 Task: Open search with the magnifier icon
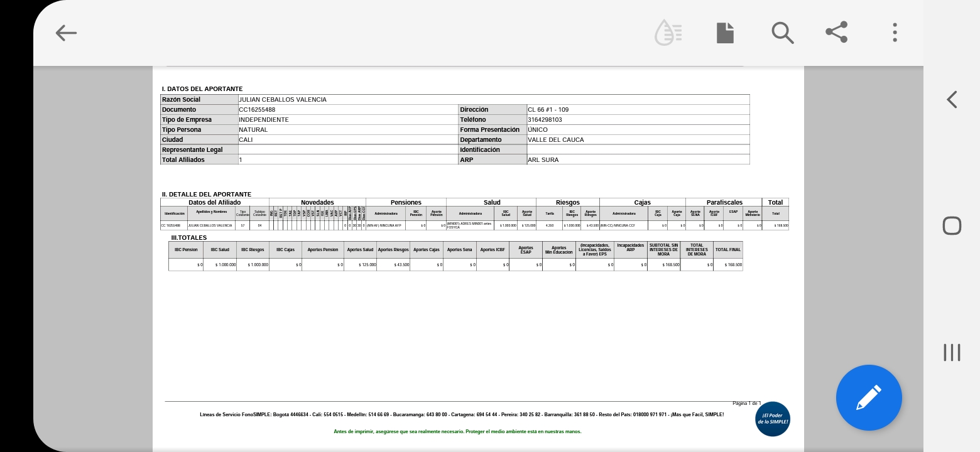pyautogui.click(x=782, y=33)
